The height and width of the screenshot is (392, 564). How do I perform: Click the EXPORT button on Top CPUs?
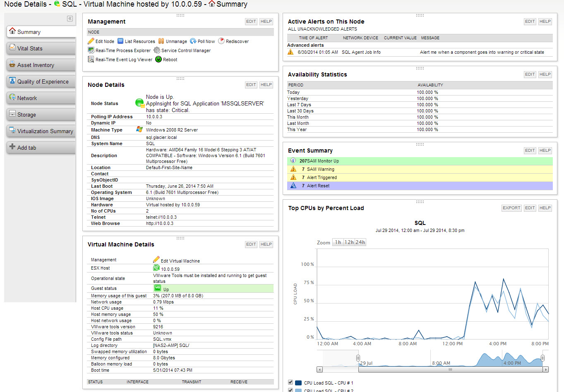(511, 208)
